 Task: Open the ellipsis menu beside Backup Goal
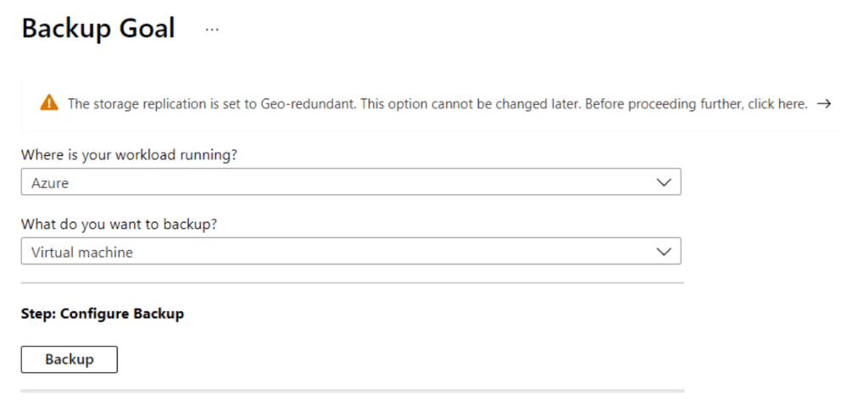(212, 29)
